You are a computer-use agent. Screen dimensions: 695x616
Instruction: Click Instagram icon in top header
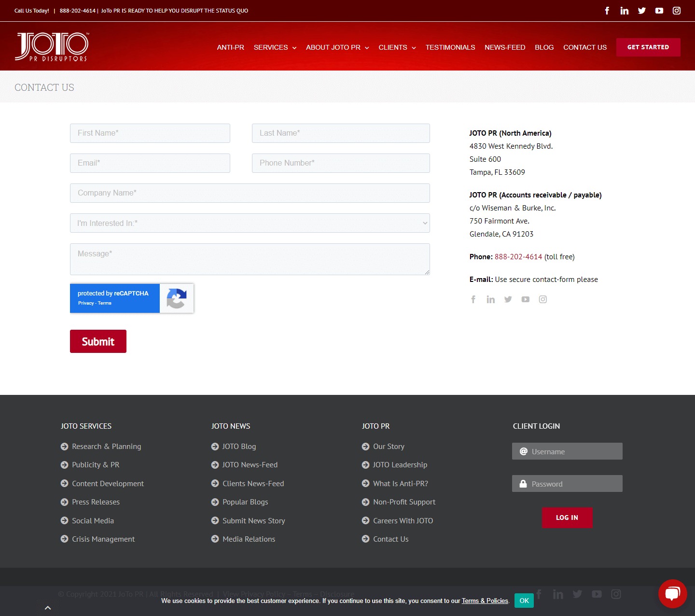pyautogui.click(x=677, y=11)
